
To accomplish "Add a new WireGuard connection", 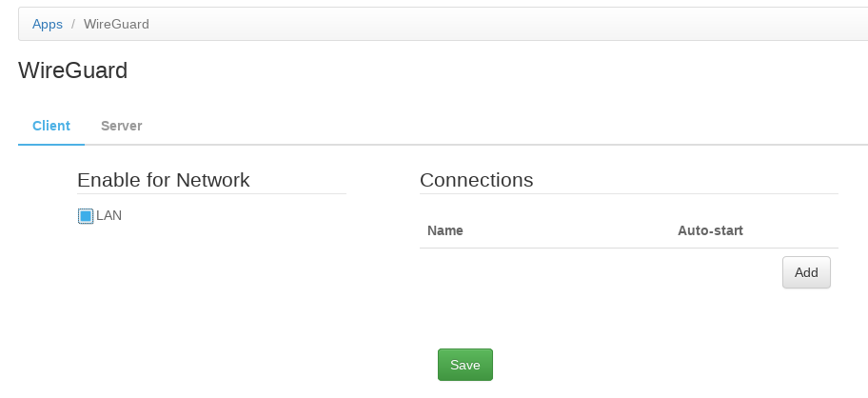I will point(806,272).
